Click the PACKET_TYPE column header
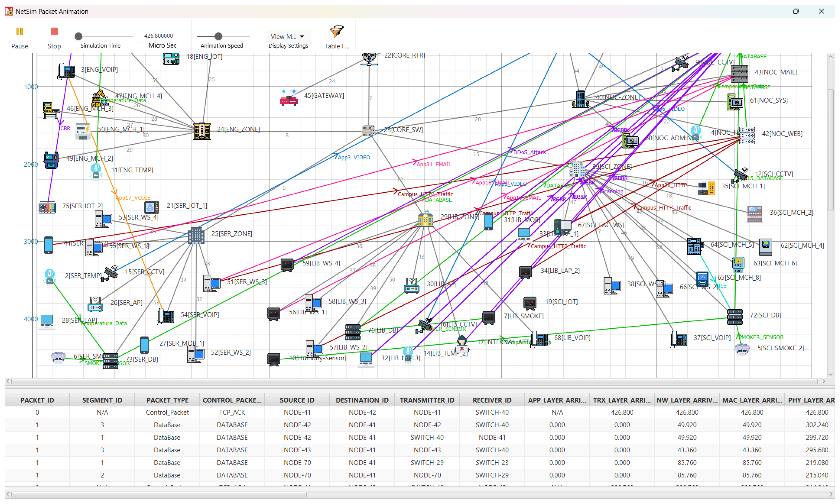 click(167, 400)
